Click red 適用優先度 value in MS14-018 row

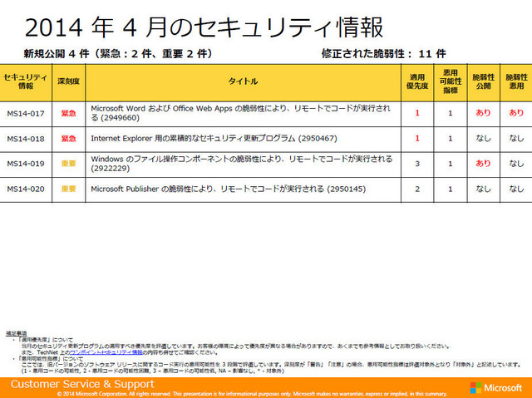pos(417,138)
